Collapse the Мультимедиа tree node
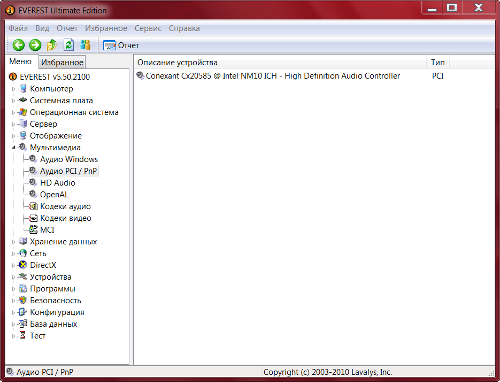 click(x=14, y=148)
